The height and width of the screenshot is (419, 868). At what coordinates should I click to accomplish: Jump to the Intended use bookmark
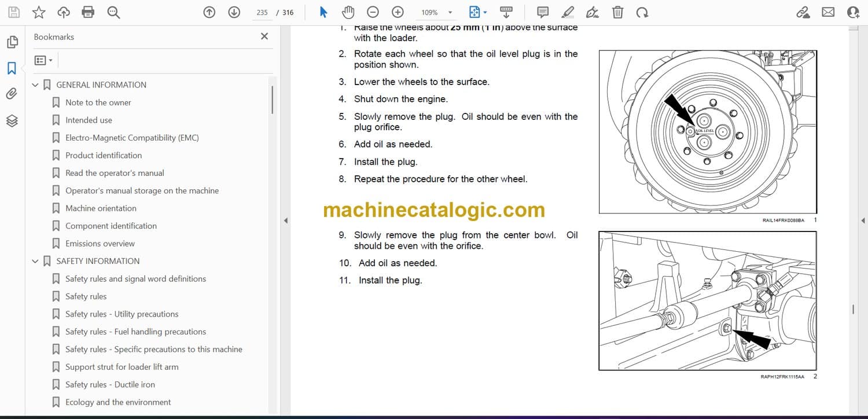[89, 120]
